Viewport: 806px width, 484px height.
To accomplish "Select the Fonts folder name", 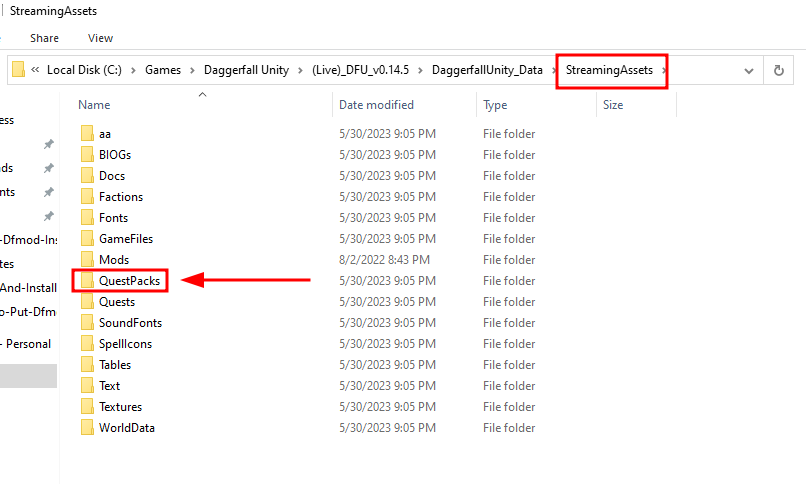I will [114, 218].
